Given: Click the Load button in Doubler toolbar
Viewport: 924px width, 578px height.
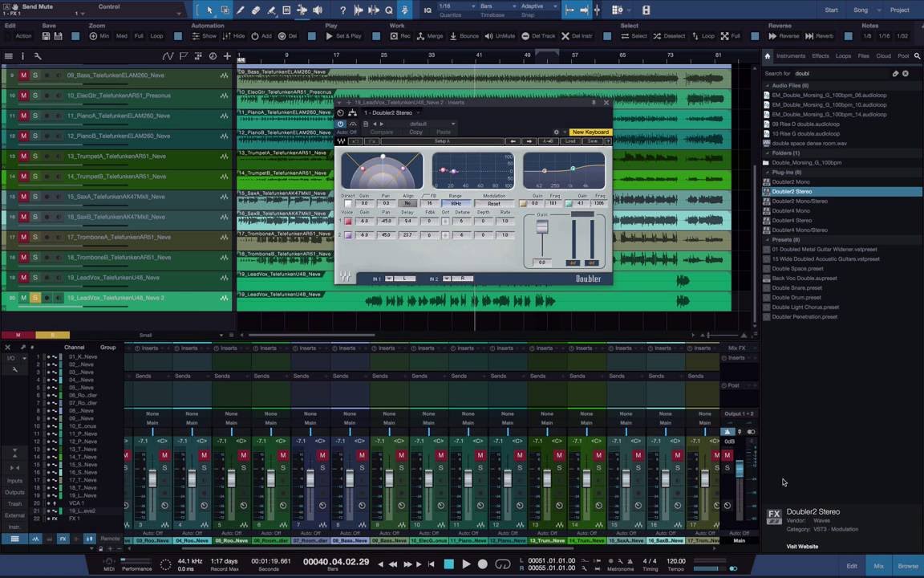Looking at the screenshot, I should 570,141.
